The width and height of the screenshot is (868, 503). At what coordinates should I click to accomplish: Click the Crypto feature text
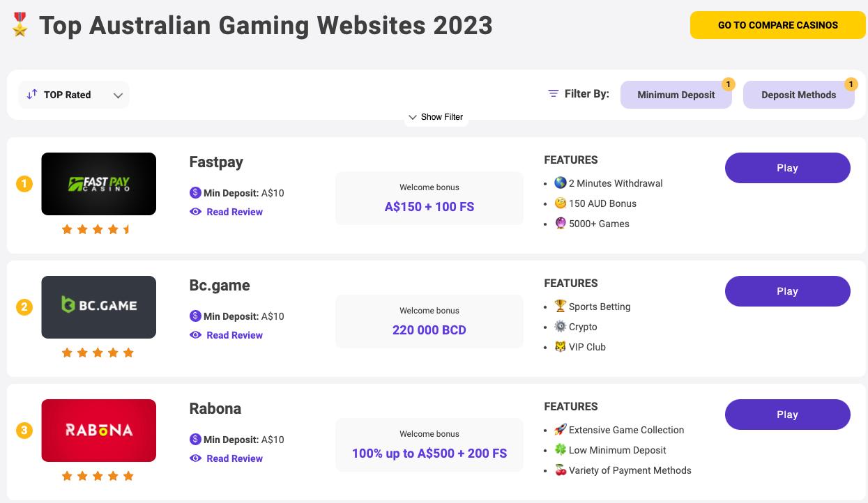583,327
